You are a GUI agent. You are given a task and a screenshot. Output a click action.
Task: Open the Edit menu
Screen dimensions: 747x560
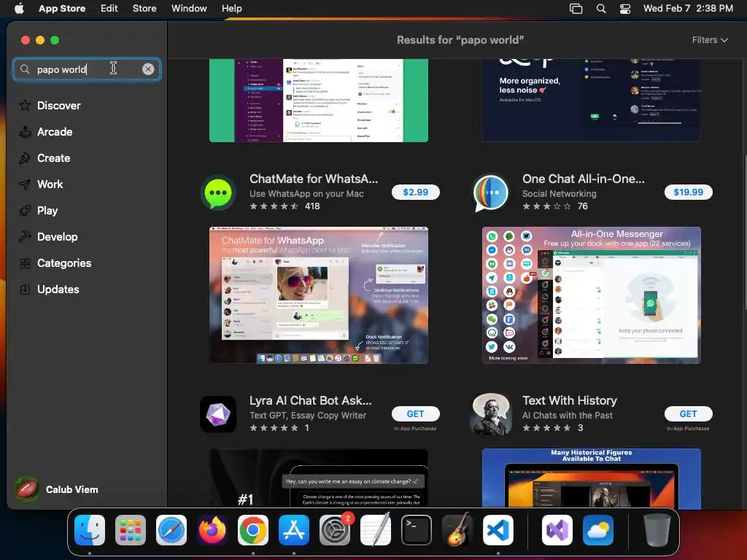(x=109, y=8)
